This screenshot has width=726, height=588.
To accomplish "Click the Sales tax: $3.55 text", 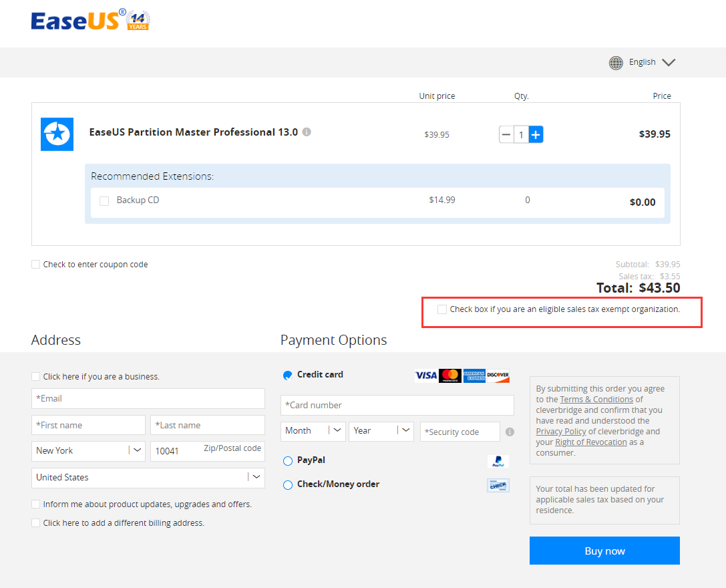I will 650,276.
